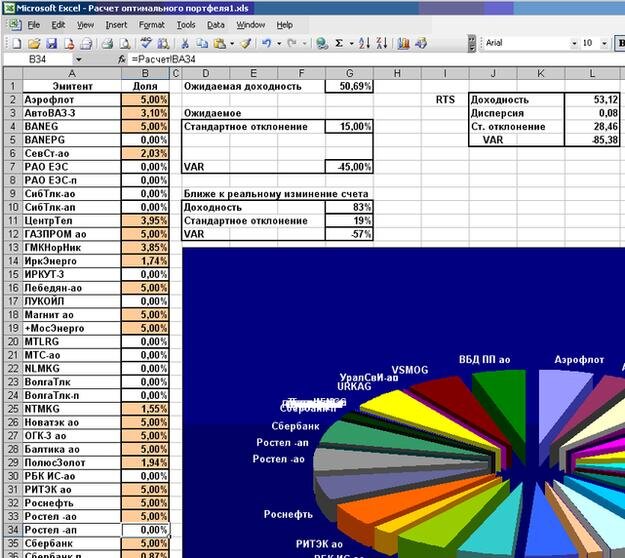The width and height of the screenshot is (625, 558).
Task: Open the View menu
Action: (85, 25)
